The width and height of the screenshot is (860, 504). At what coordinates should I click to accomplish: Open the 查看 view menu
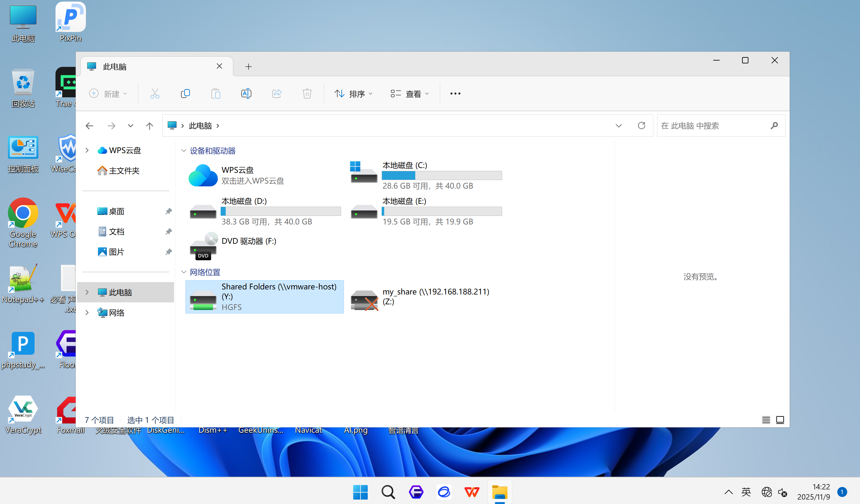click(410, 94)
